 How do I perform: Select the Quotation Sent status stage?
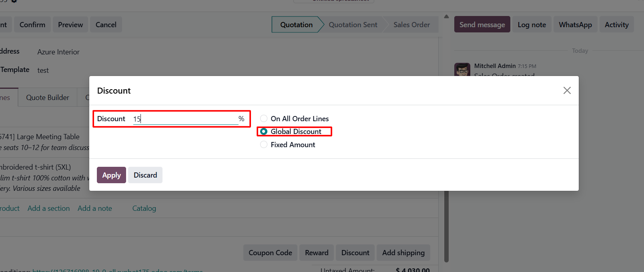pos(353,25)
